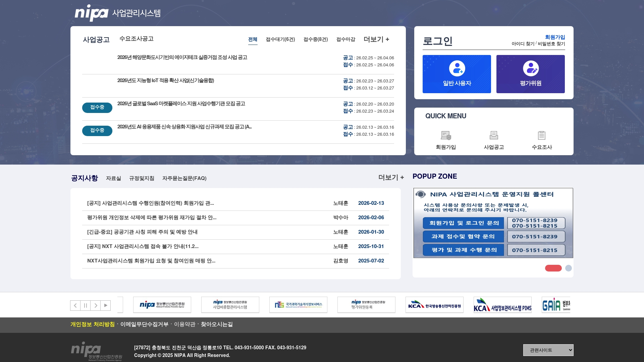Open the 2026년도 지능형 IoT 적용 확산 사업 notice
Image resolution: width=644 pixels, height=362 pixels.
click(x=166, y=81)
